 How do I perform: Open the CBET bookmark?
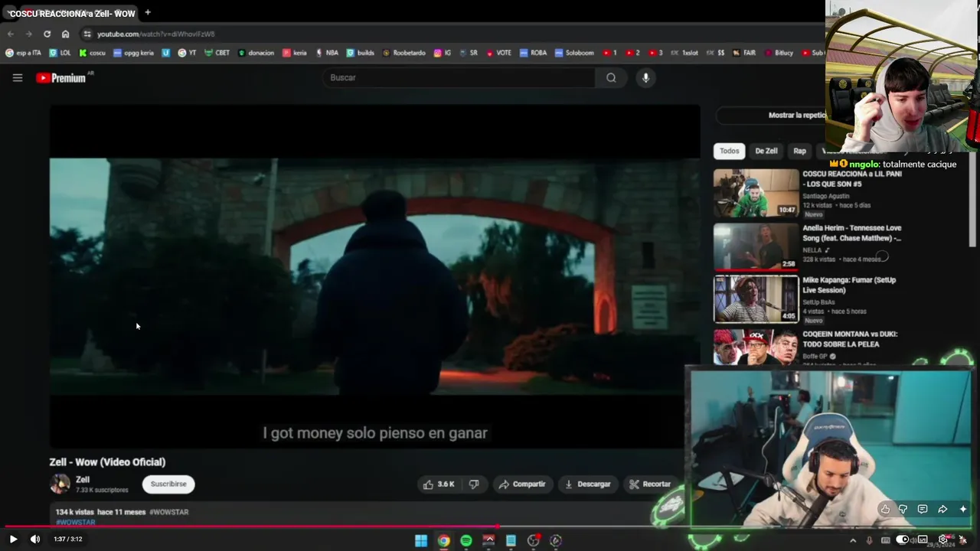[x=217, y=53]
